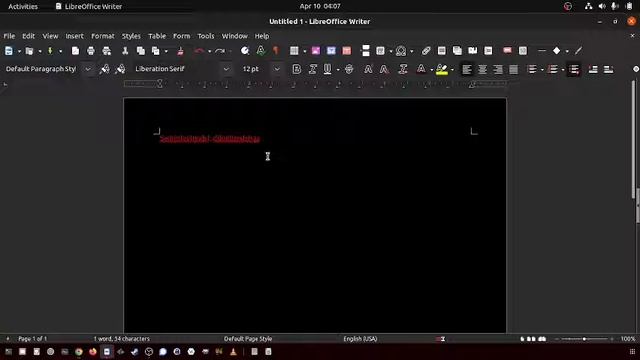Click the Insert Table icon
Image resolution: width=640 pixels, height=360 pixels.
294,51
